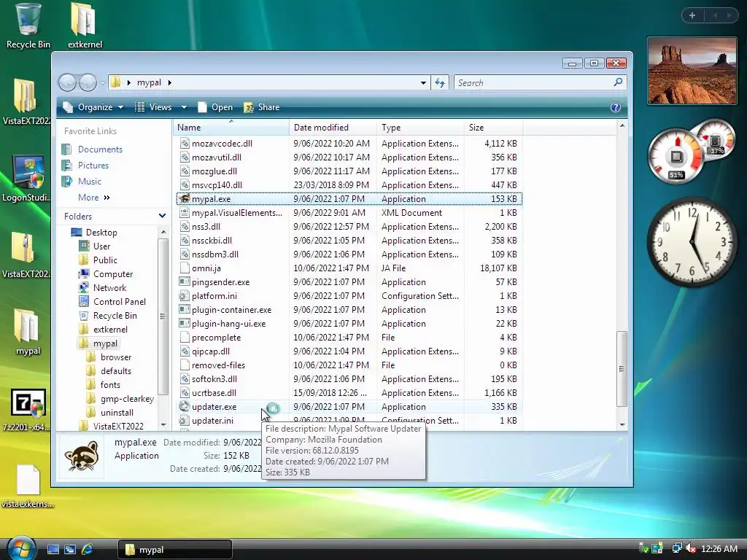The image size is (747, 560).
Task: Select the mypal folder desktop icon
Action: [x=27, y=332]
